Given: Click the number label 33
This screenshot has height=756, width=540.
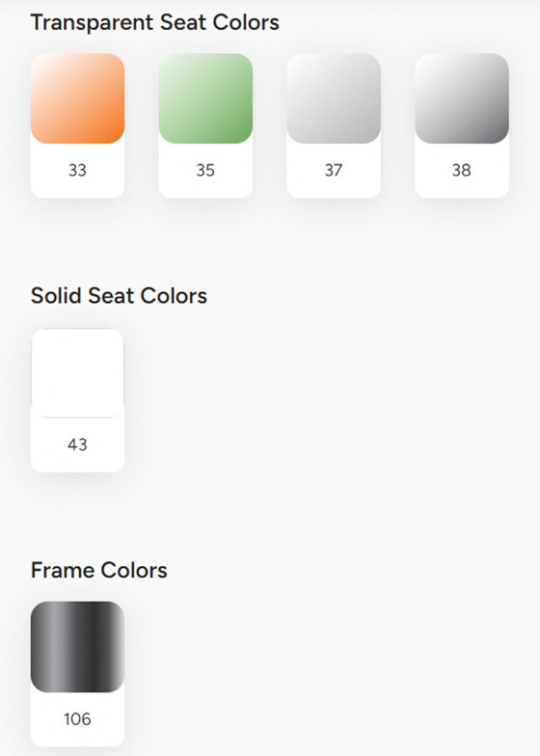Looking at the screenshot, I should (x=77, y=170).
